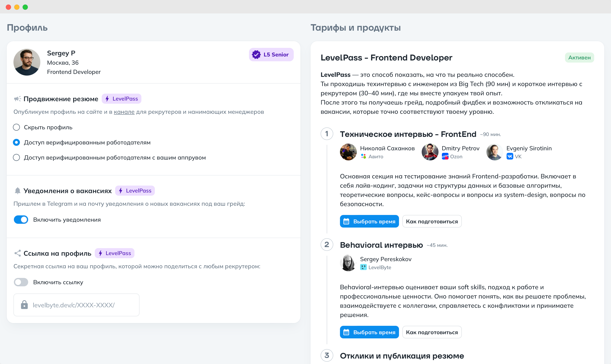Click the Профиль section heading
This screenshot has width=611, height=364.
[x=27, y=27]
